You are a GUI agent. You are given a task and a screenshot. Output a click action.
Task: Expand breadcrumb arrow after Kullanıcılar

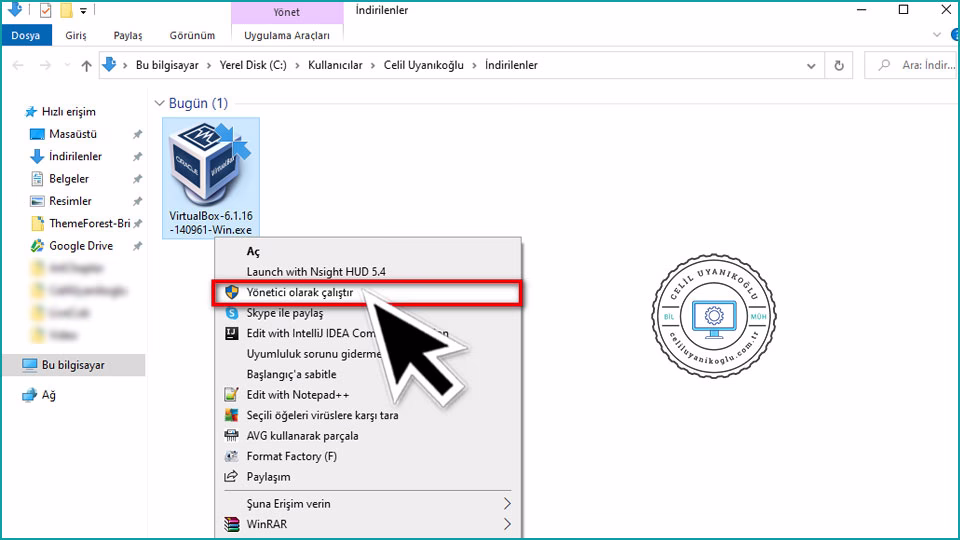click(x=373, y=66)
